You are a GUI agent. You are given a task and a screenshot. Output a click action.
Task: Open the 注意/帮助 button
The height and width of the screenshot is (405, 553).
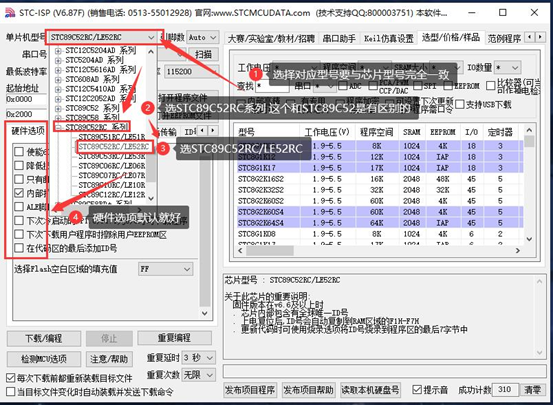click(109, 359)
